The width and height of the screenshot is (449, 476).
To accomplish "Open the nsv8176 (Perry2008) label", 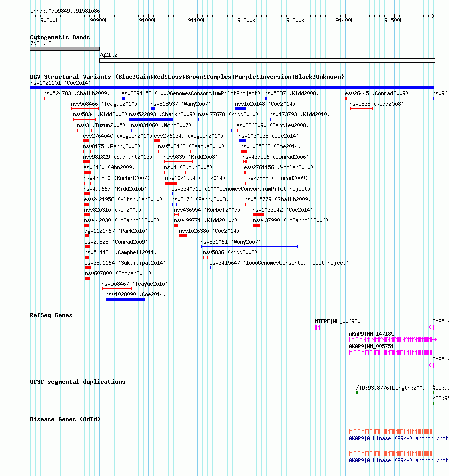I will point(200,200).
